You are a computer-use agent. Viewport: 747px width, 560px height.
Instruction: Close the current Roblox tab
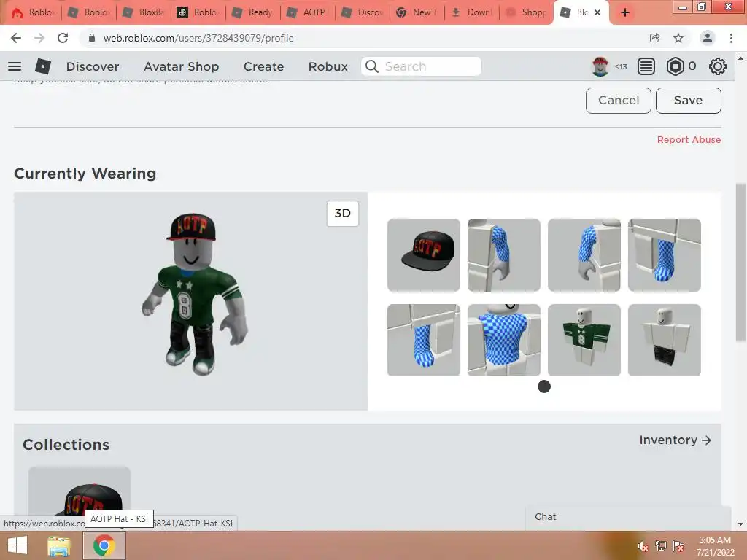(597, 12)
